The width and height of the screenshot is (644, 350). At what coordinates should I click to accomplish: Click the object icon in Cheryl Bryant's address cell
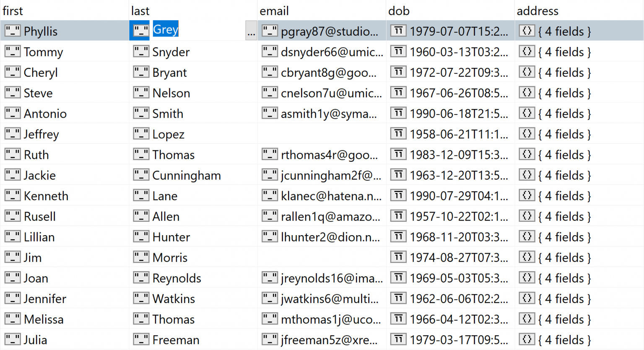click(x=527, y=72)
